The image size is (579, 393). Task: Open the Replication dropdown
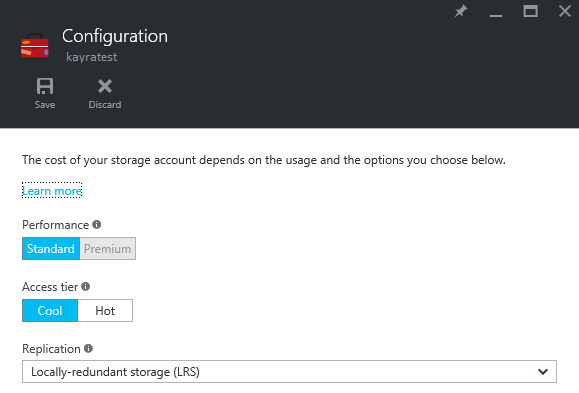pyautogui.click(x=290, y=372)
